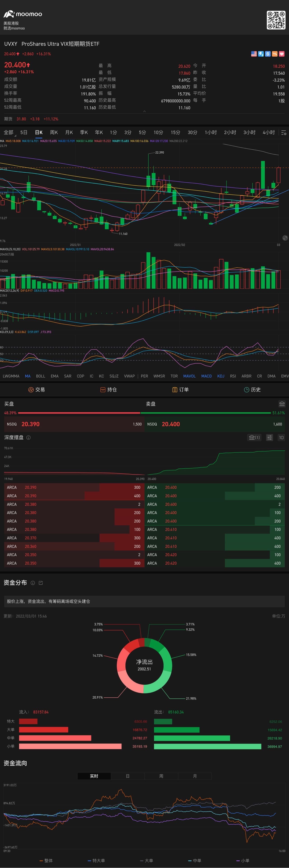The height and width of the screenshot is (868, 289).
Task: Select the 5日 chart tab
Action: point(24,132)
